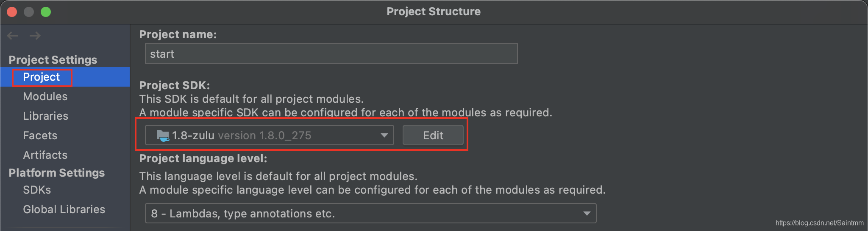868x231 pixels.
Task: Open the Facets section
Action: pyautogui.click(x=40, y=135)
